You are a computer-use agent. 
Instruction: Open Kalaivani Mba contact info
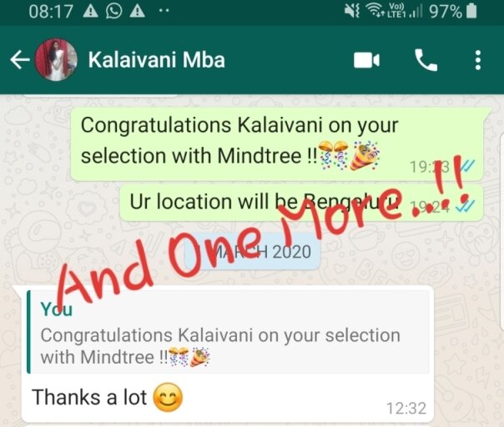pyautogui.click(x=157, y=60)
